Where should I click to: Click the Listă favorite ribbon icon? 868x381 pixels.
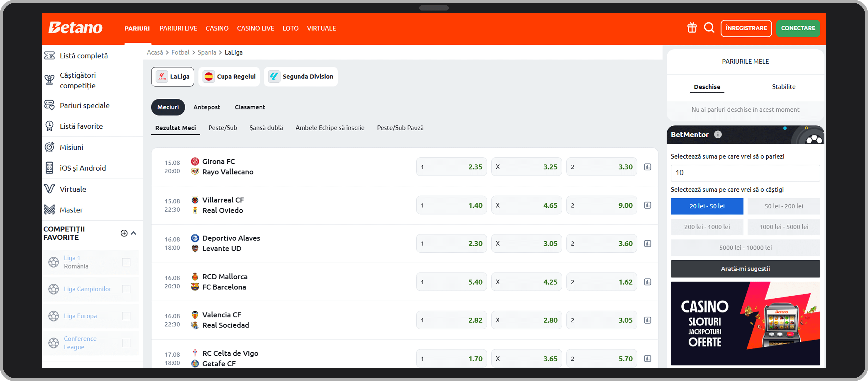click(49, 126)
